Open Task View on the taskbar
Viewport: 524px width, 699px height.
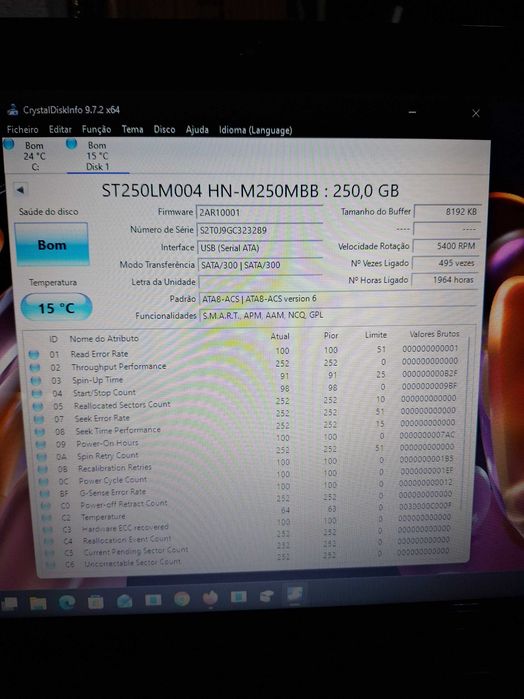pyautogui.click(x=9, y=604)
